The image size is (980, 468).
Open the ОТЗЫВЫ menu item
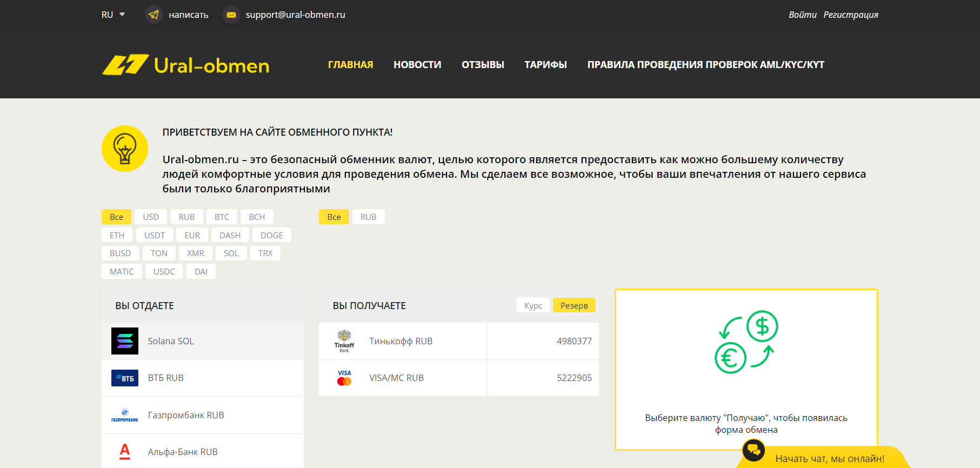tap(483, 65)
